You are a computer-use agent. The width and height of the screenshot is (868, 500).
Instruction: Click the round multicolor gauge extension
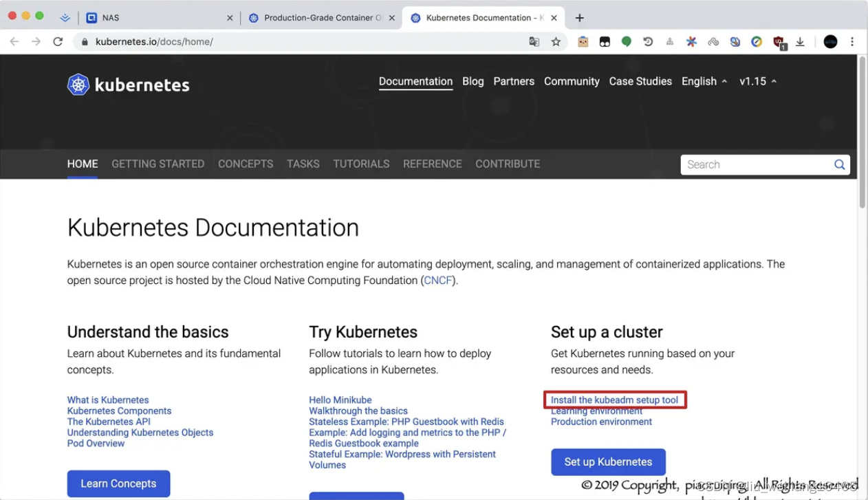pyautogui.click(x=757, y=42)
